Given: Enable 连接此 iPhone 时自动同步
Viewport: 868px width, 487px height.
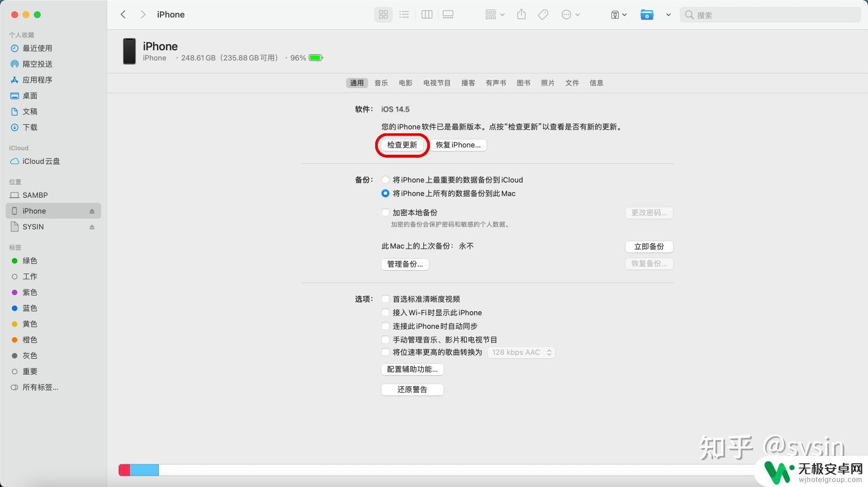Looking at the screenshot, I should pos(385,326).
